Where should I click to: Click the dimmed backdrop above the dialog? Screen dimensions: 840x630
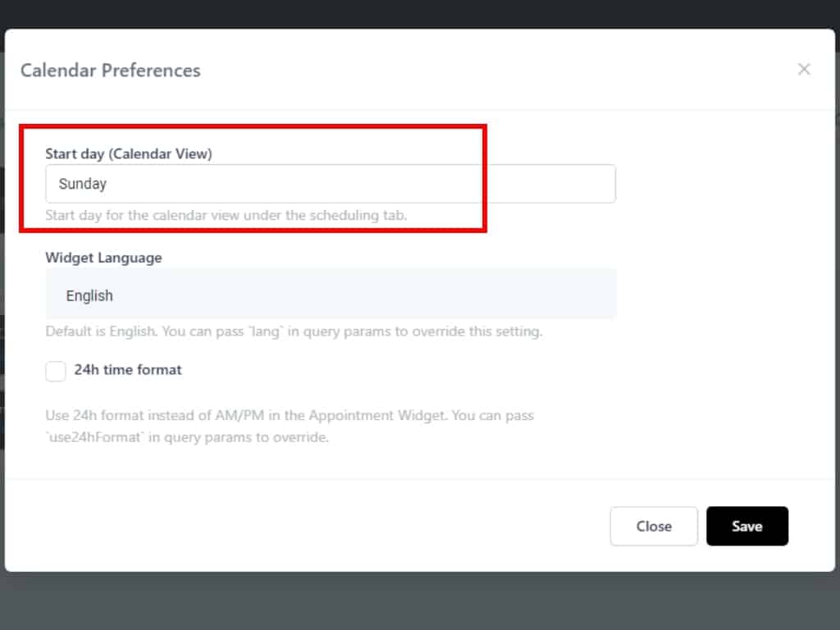[420, 13]
